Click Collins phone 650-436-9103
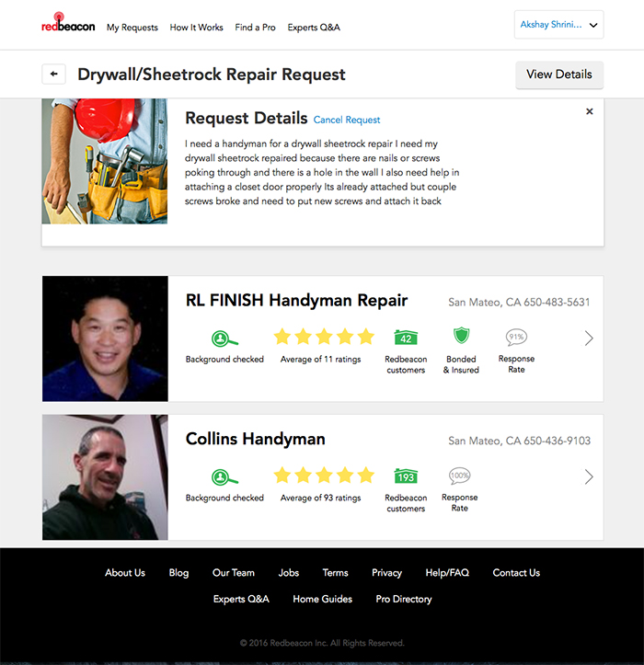 [x=557, y=441]
